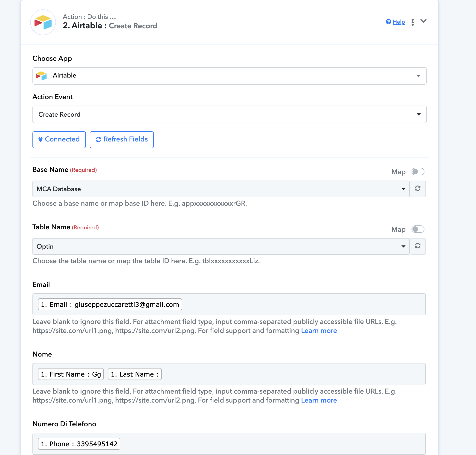The image size is (476, 455).
Task: Open the three-dot options menu
Action: (x=412, y=22)
